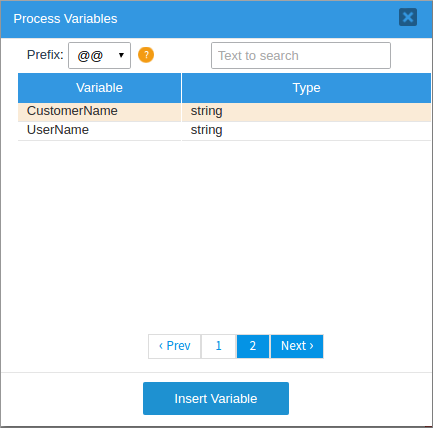This screenshot has width=433, height=428.
Task: Click the Insert Variable button
Action: coord(216,399)
